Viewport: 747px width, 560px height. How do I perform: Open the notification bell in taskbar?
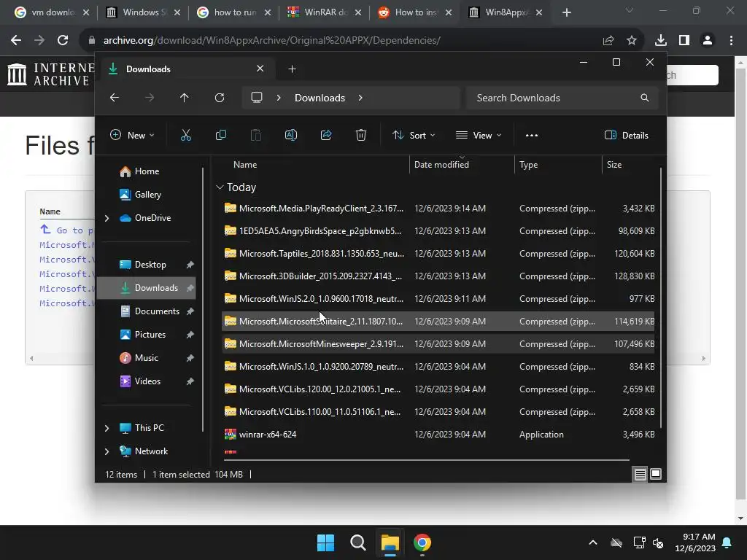[x=727, y=542]
